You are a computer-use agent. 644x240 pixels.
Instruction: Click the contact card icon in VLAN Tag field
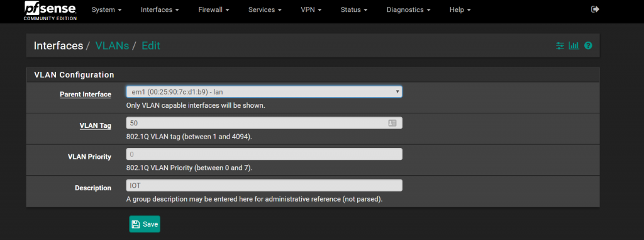[x=392, y=123]
